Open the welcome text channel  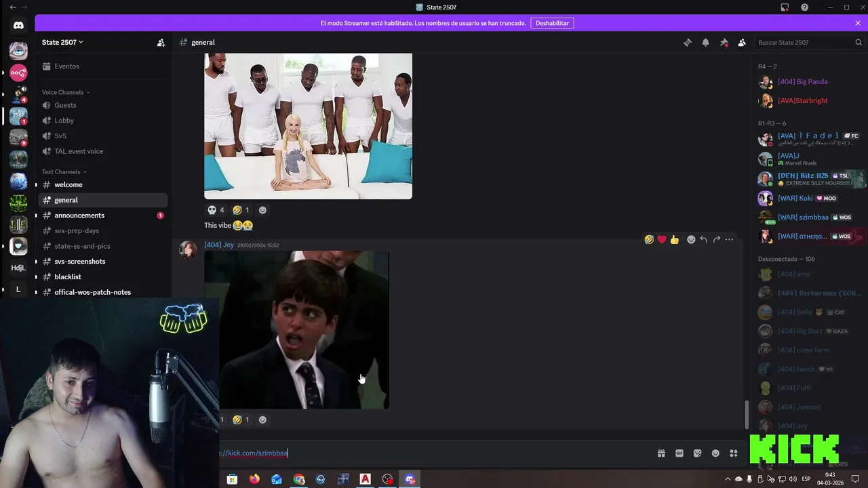click(103, 184)
